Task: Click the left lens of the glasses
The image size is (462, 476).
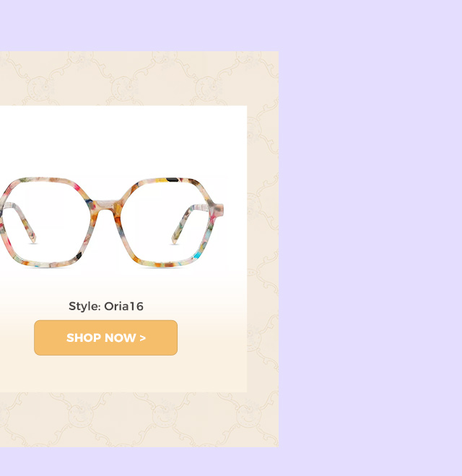Action: [45, 221]
